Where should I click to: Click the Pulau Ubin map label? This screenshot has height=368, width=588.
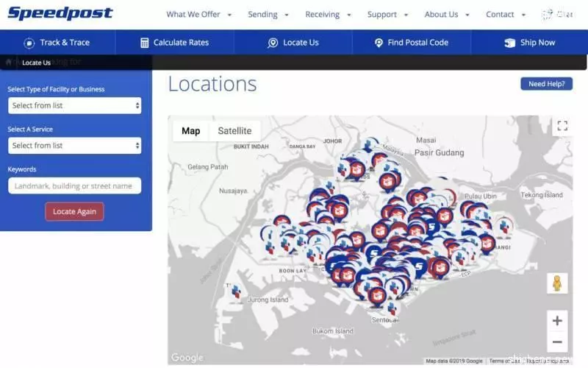tap(481, 196)
